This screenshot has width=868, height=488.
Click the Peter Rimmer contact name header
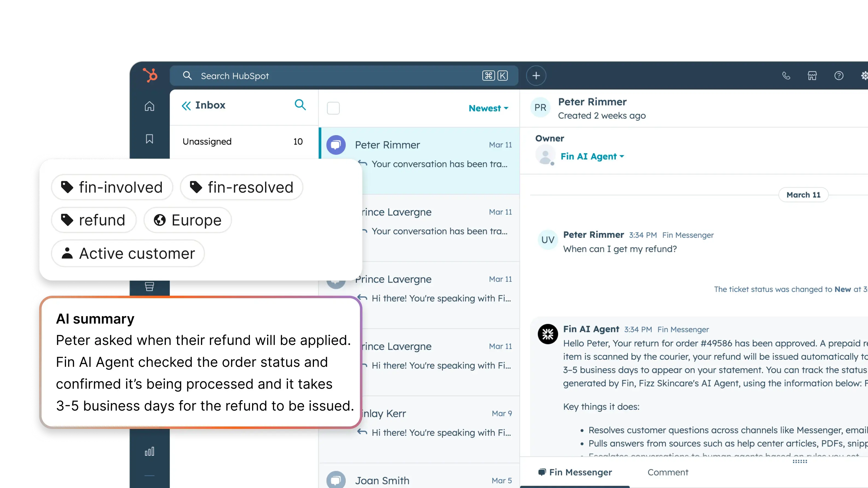point(592,102)
